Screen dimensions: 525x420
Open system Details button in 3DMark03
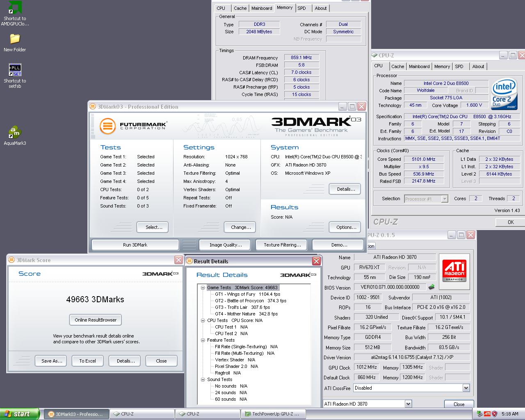pos(345,189)
